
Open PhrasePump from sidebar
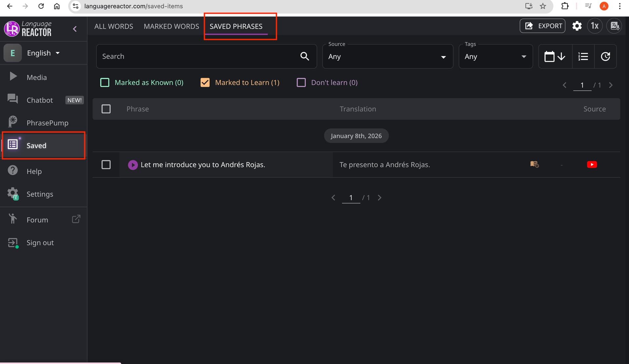pyautogui.click(x=47, y=123)
